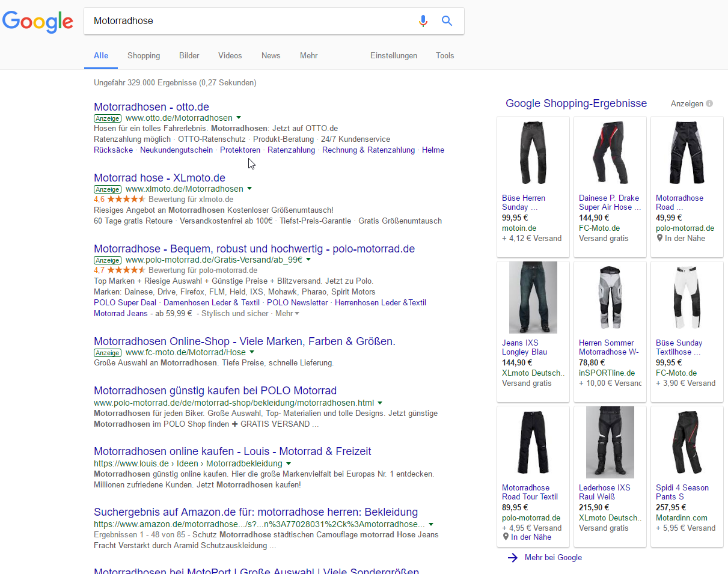Click the info icon next to Anzeigen
The height and width of the screenshot is (574, 728).
click(709, 103)
